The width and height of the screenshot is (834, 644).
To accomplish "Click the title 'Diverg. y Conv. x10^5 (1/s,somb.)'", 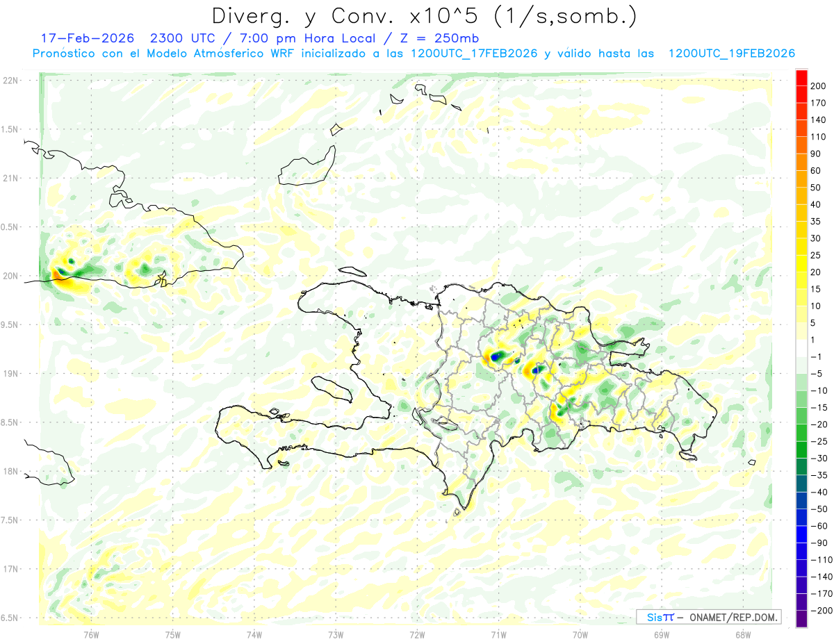I will pyautogui.click(x=424, y=17).
